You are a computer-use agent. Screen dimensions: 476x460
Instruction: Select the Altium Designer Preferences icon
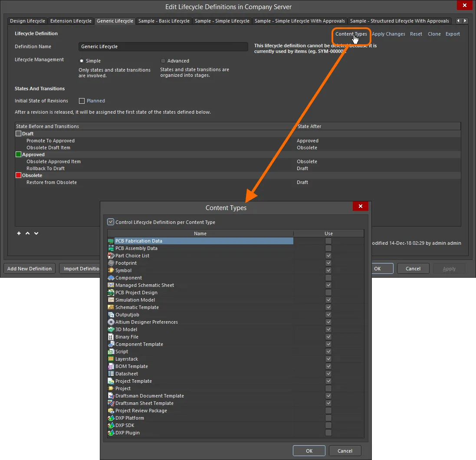(x=111, y=322)
